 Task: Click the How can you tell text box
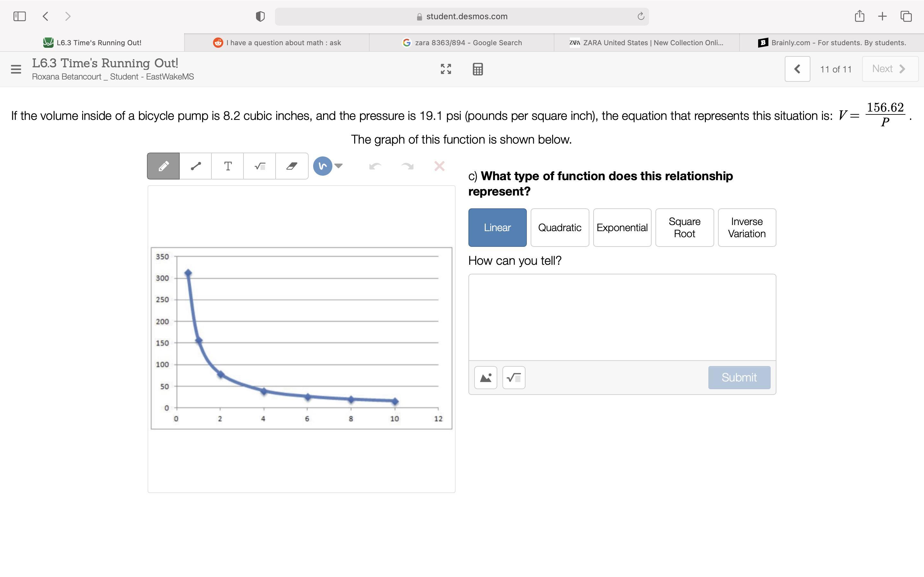(621, 317)
